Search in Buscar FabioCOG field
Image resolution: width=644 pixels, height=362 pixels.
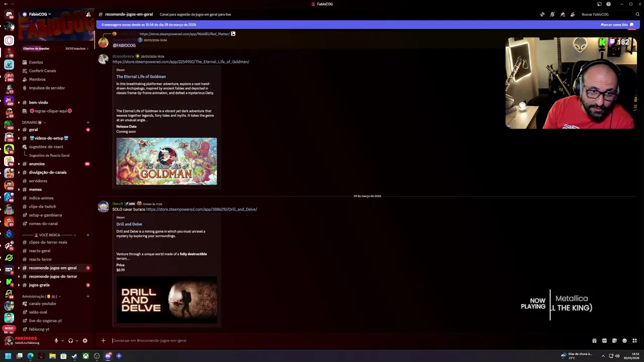[x=610, y=14]
